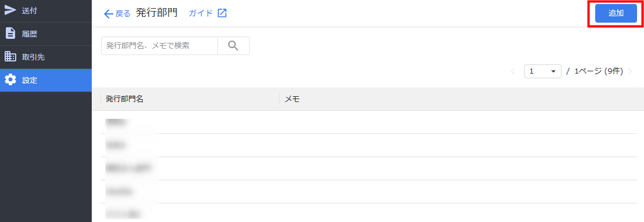Image resolution: width=644 pixels, height=222 pixels.
Task: Open the page number dropdown
Action: pyautogui.click(x=543, y=71)
